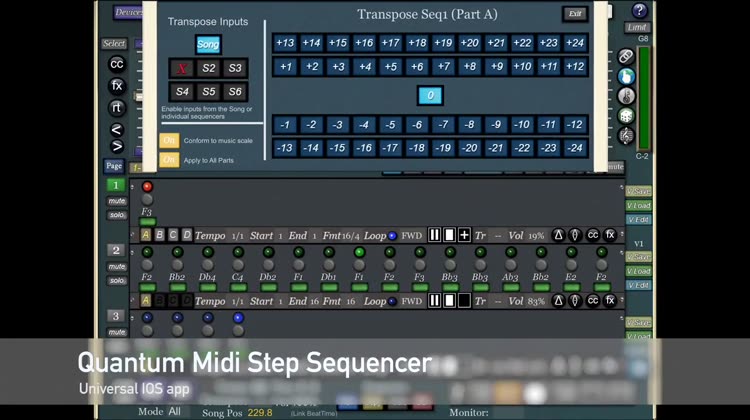
Task: Click the link chain icon on the right sidebar
Action: 626,56
